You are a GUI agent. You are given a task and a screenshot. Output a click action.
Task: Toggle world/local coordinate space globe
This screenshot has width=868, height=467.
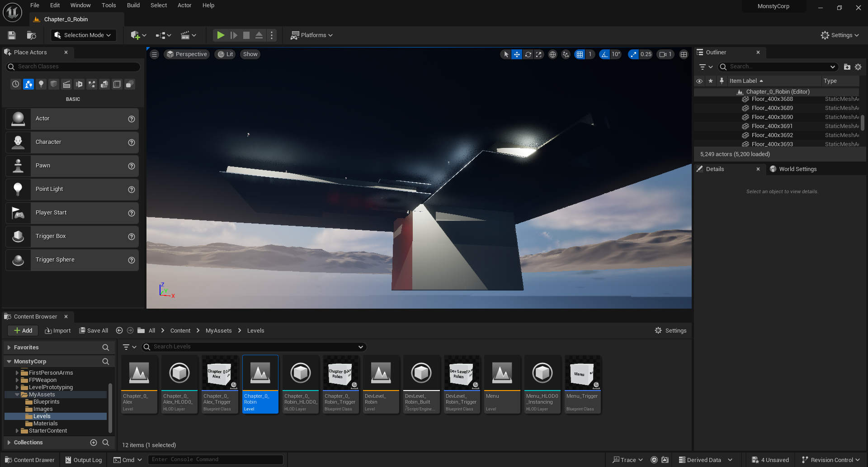click(x=552, y=54)
